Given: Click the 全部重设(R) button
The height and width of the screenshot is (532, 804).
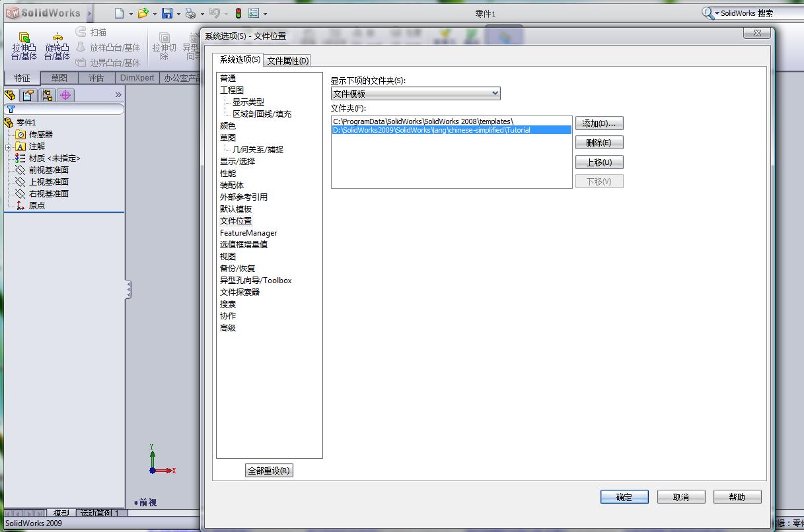Looking at the screenshot, I should click(269, 471).
